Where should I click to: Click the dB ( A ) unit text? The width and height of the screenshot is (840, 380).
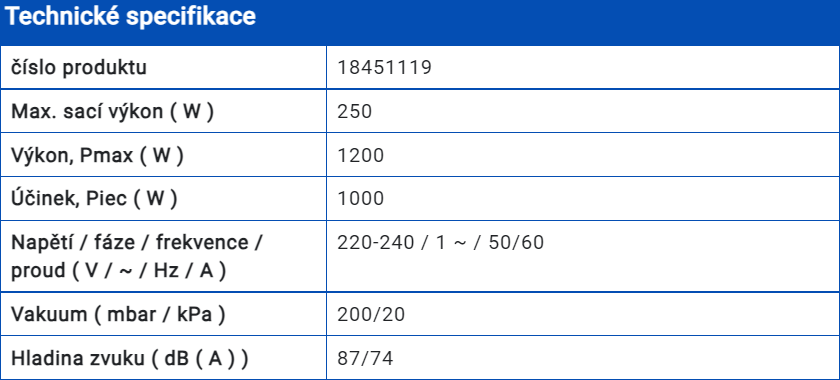pyautogui.click(x=200, y=359)
